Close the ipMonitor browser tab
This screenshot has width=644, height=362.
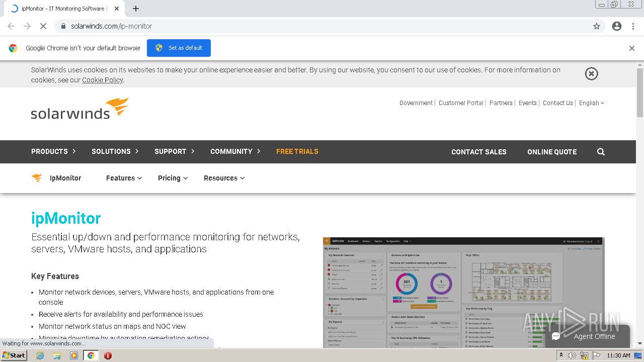[x=117, y=9]
